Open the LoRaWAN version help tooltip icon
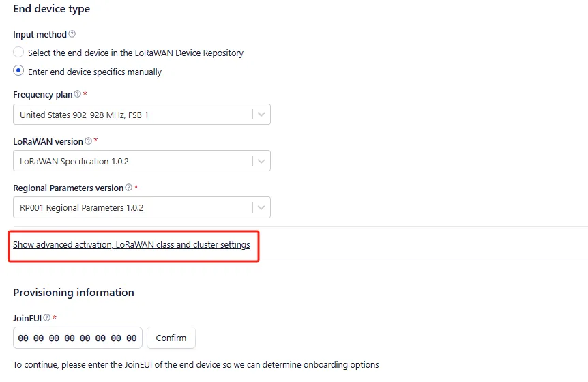588x382 pixels. pyautogui.click(x=88, y=141)
